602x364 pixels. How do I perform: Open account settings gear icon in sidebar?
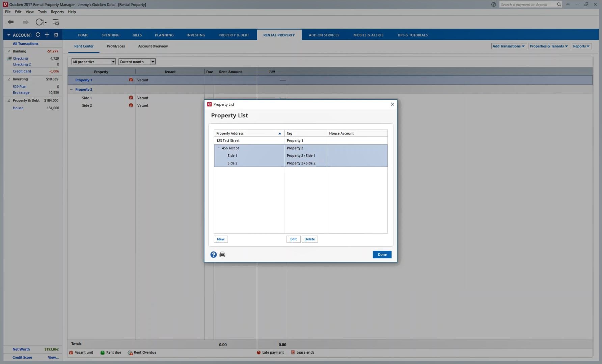(56, 35)
